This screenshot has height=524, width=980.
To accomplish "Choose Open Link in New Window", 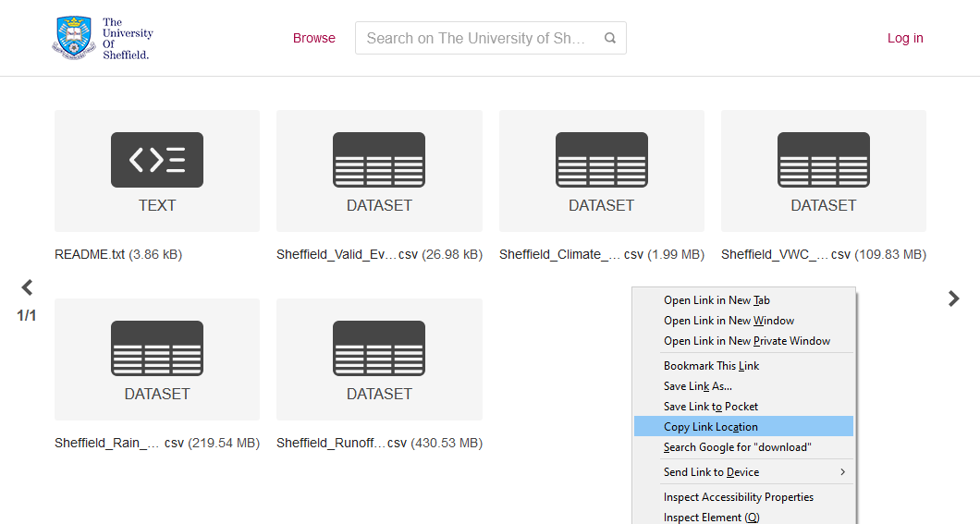I will click(x=743, y=321).
